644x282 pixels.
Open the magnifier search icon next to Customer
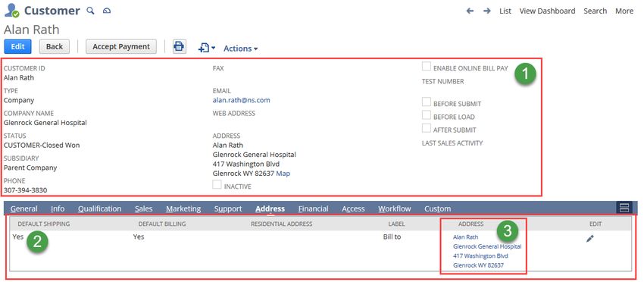coord(90,11)
